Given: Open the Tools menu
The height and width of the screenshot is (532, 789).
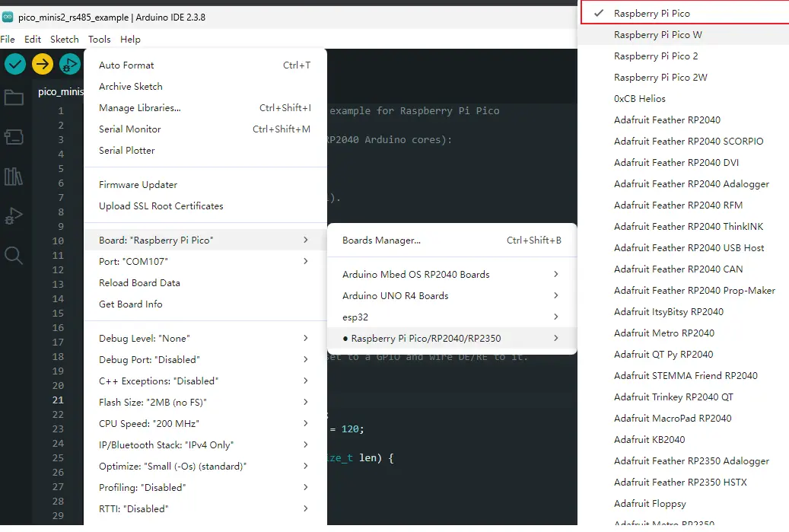Looking at the screenshot, I should (x=99, y=40).
